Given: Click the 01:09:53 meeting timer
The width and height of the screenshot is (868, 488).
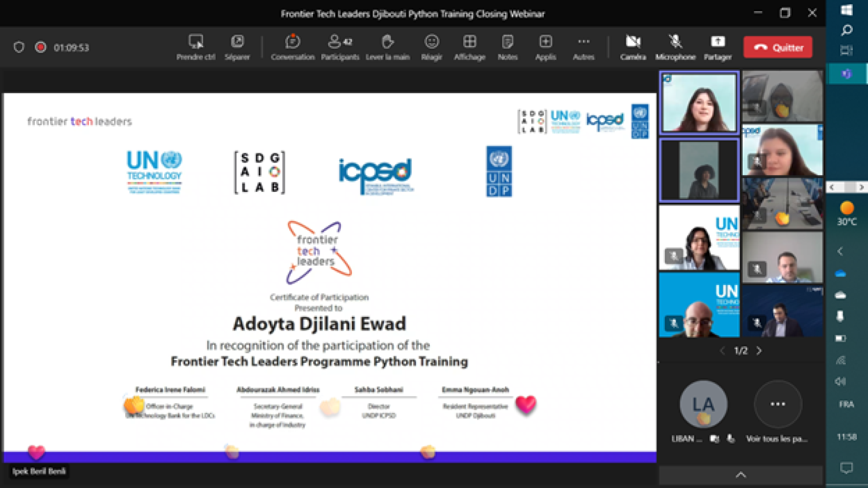Looking at the screenshot, I should click(x=72, y=47).
